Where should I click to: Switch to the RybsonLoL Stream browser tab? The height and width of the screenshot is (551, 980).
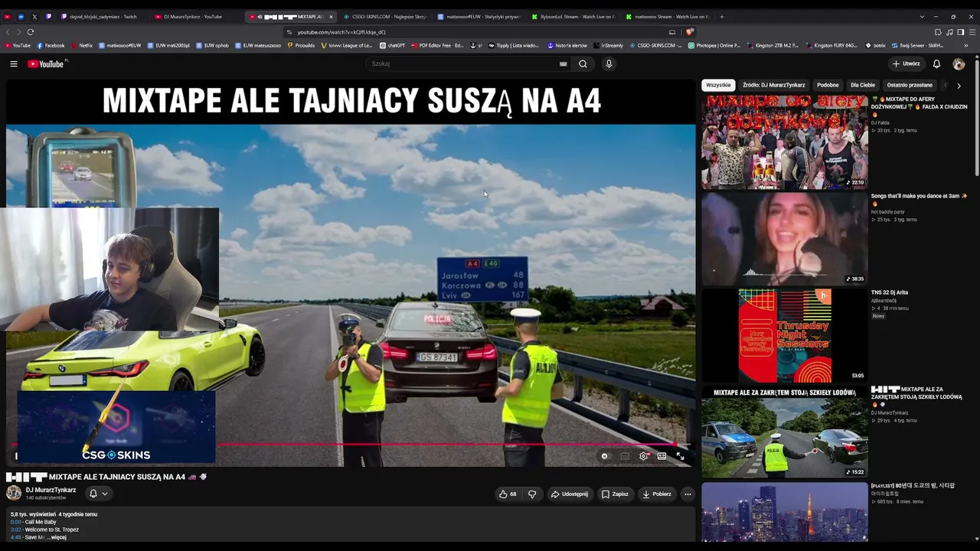pos(573,17)
